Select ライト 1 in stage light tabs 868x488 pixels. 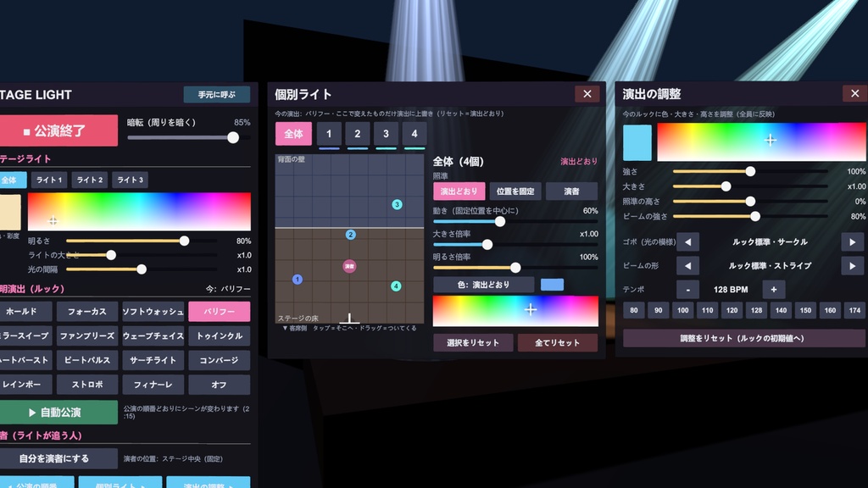click(49, 180)
